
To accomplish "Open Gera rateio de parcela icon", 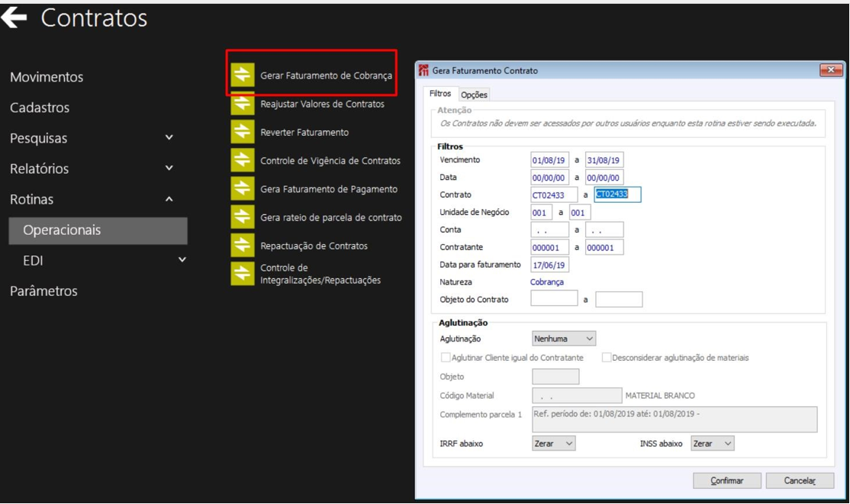I will point(243,217).
